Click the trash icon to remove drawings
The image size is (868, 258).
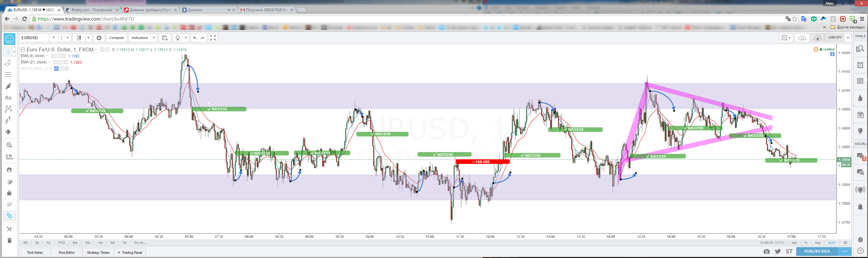(x=9, y=241)
